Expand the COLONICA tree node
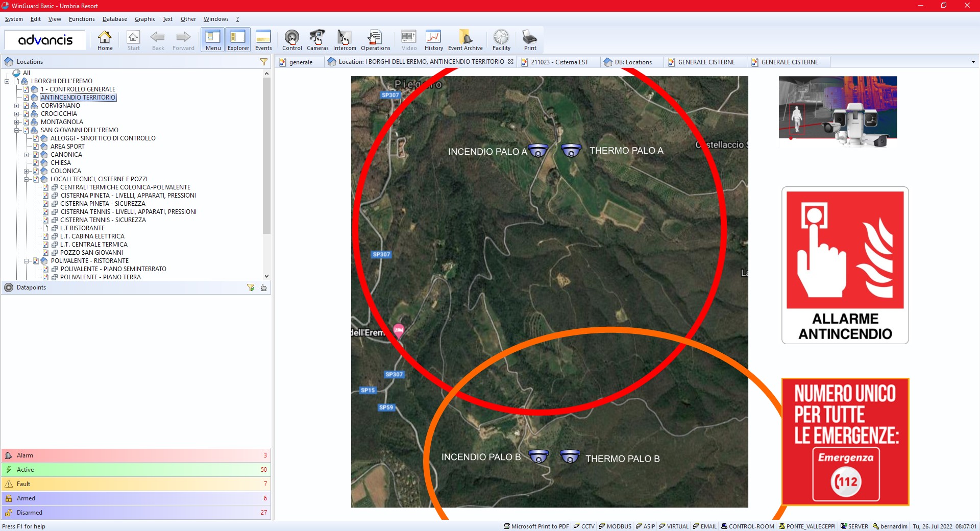The width and height of the screenshot is (980, 531). click(x=27, y=171)
